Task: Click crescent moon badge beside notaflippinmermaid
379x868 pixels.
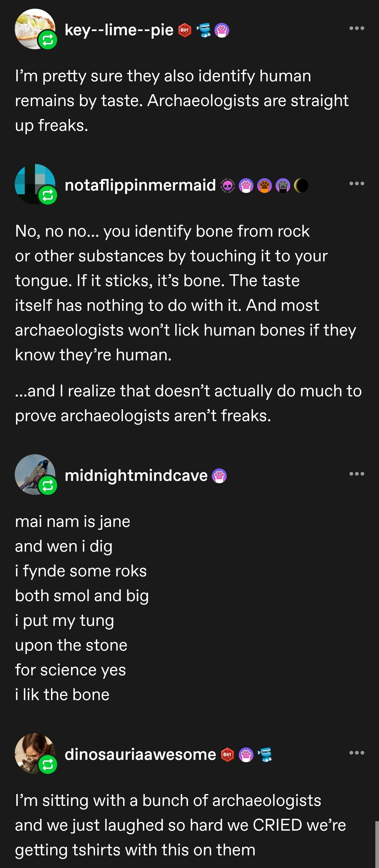Action: [x=301, y=185]
